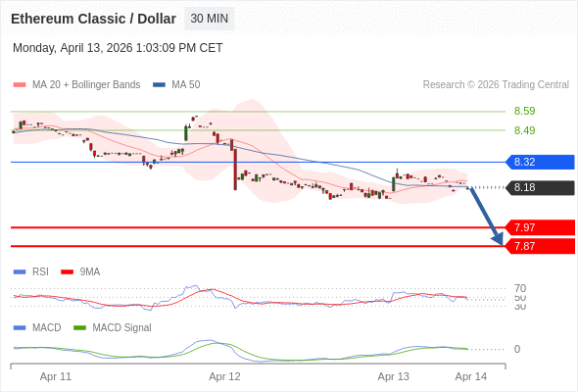
Task: Click the red 7.97 support price tag
Action: [541, 227]
